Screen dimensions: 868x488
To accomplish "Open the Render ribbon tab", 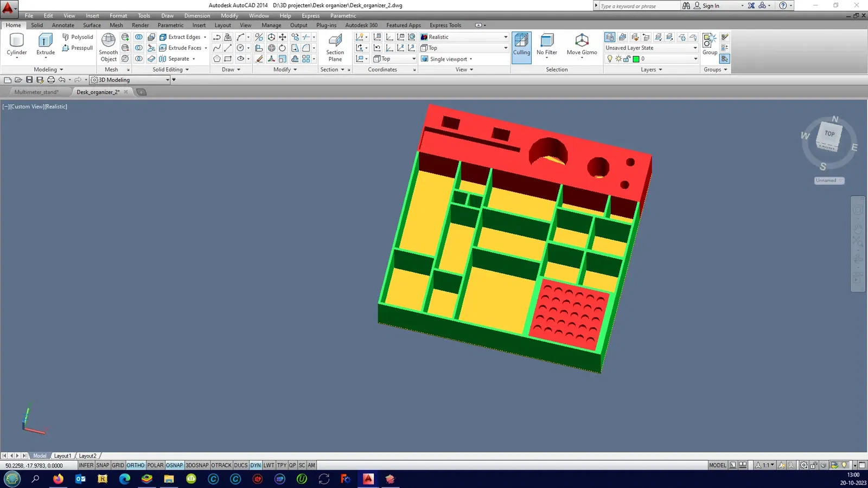I will [140, 25].
